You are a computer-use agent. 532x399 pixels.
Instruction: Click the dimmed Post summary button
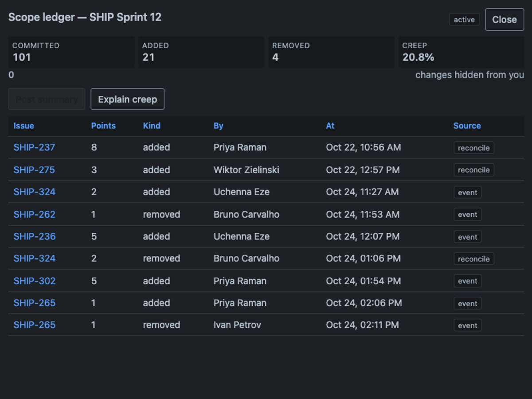tap(47, 99)
